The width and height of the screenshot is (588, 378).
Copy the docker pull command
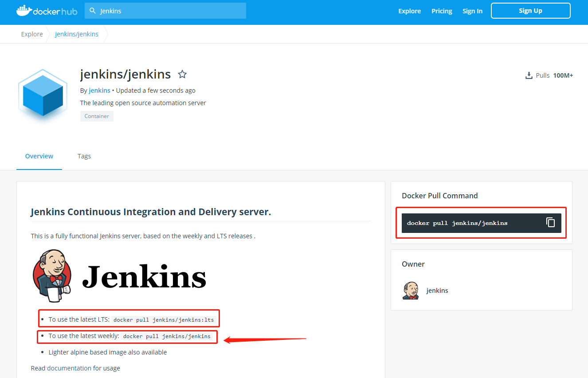pos(550,223)
